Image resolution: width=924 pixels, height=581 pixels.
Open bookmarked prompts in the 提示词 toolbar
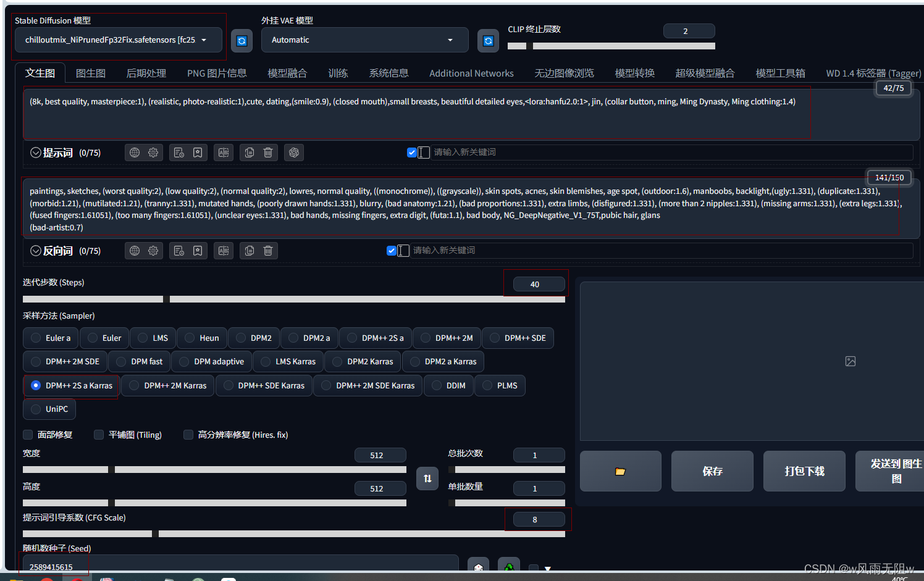[198, 153]
